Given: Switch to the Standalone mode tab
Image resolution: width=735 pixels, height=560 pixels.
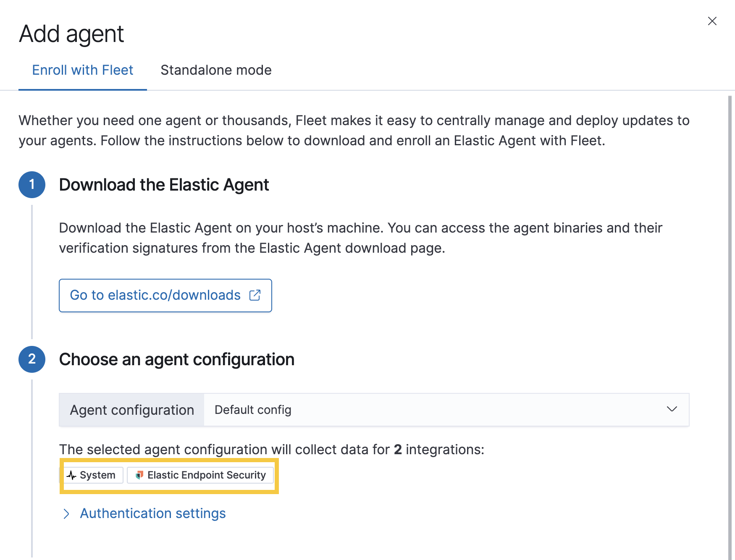Looking at the screenshot, I should tap(216, 70).
